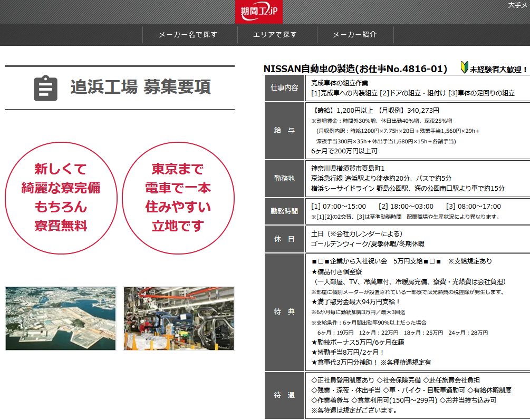Click the ◇正社員登用制度あり line
Viewport: 530px width, 420px height.
coord(396,380)
